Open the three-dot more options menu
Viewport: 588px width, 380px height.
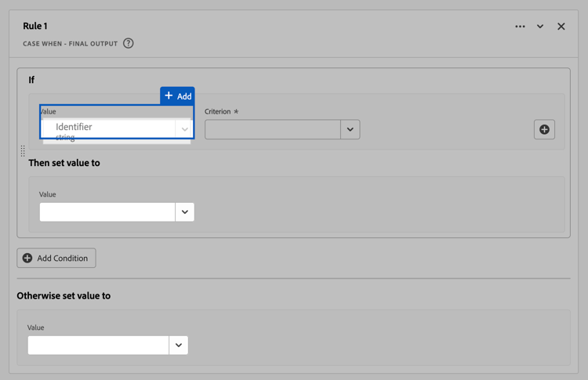520,26
